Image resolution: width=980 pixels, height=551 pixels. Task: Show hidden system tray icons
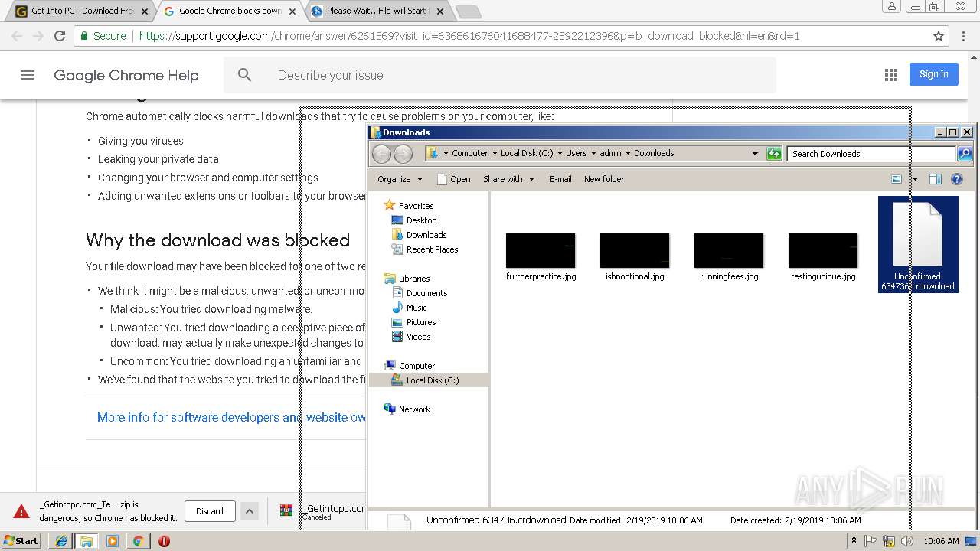[854, 541]
